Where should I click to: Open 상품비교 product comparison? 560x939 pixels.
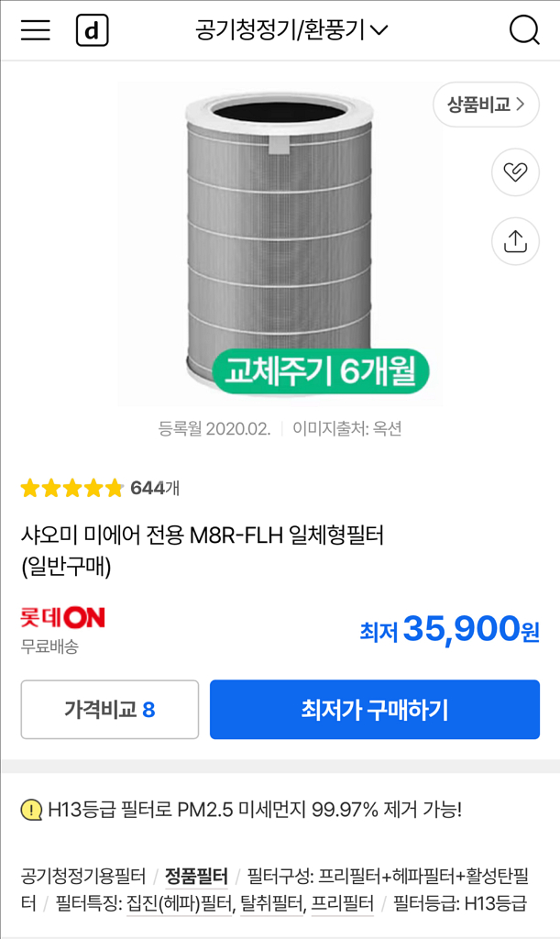(x=486, y=105)
